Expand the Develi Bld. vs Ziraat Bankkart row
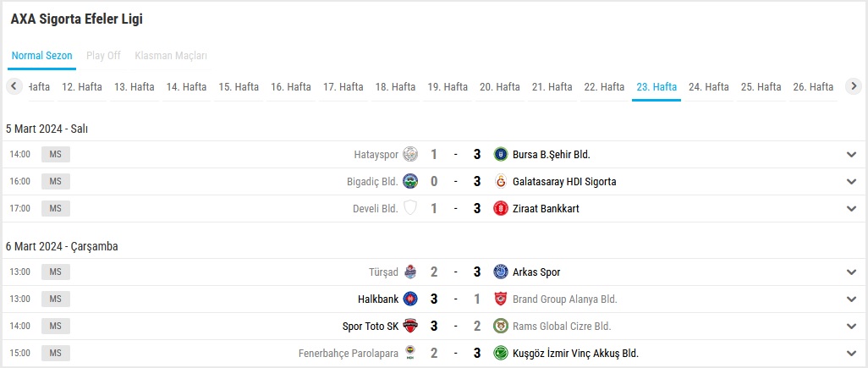This screenshot has width=868, height=368. tap(851, 209)
